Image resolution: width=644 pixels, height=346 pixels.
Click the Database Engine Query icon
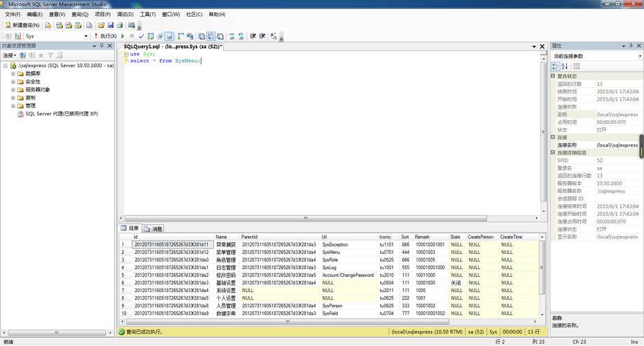click(x=48, y=25)
